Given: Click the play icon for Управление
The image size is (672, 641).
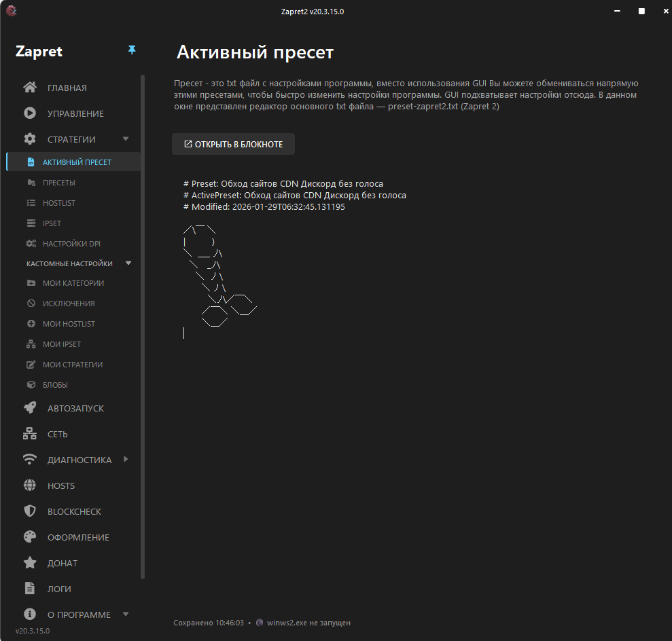Looking at the screenshot, I should coord(30,113).
